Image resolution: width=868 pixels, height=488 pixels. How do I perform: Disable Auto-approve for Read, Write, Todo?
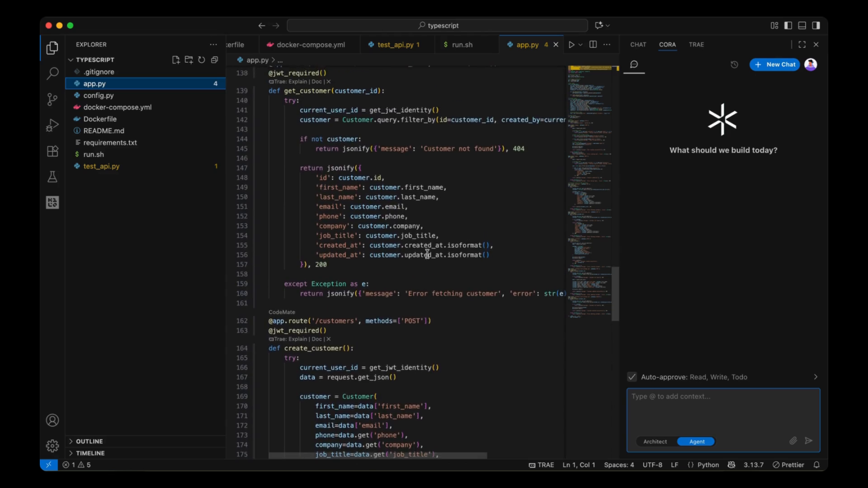[632, 376]
